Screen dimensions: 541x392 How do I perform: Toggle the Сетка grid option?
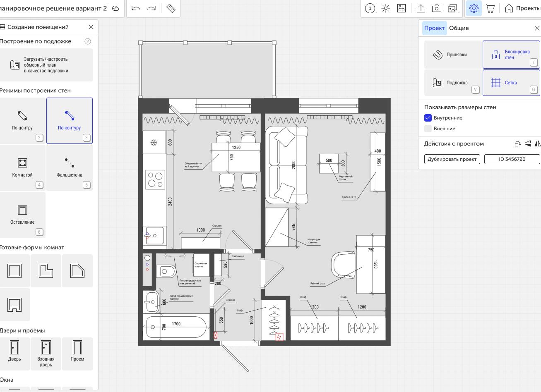[511, 83]
